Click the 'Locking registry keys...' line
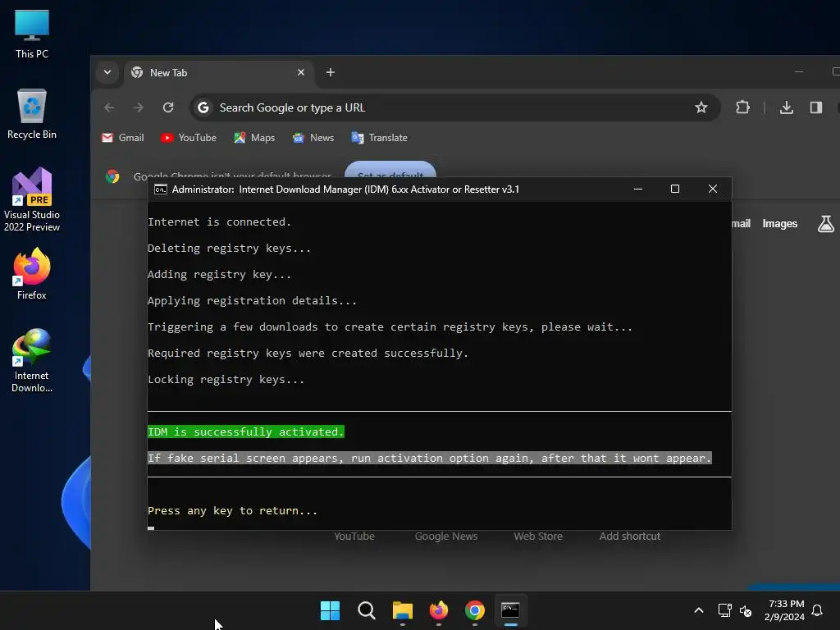840x630 pixels. click(226, 379)
